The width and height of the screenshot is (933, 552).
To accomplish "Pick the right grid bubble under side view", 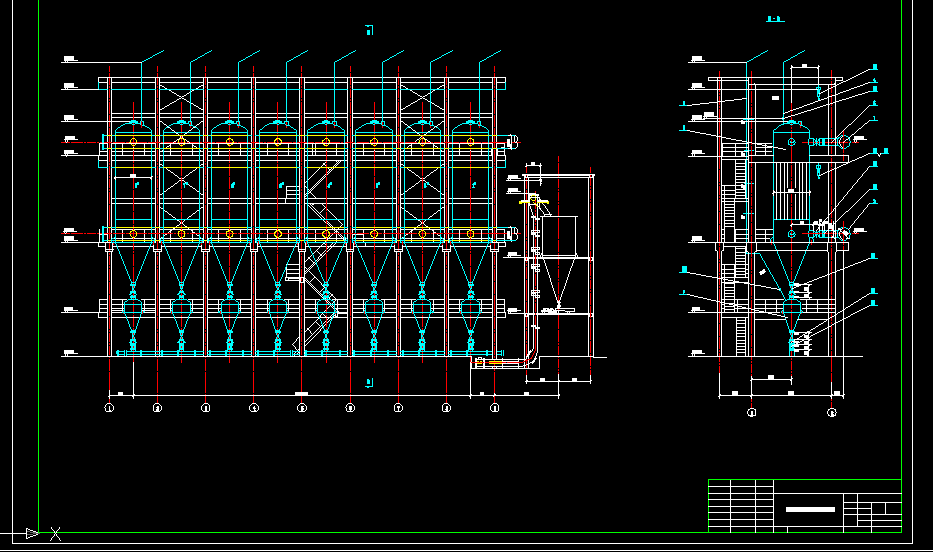I will [832, 412].
